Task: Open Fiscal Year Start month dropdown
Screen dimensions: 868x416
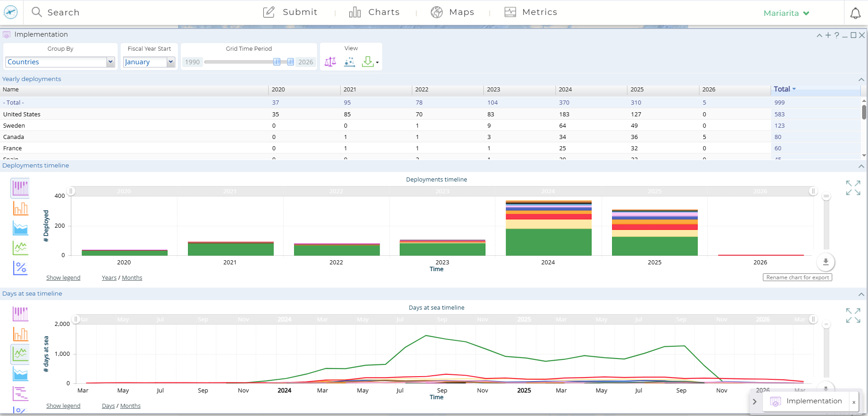Action: click(x=149, y=62)
